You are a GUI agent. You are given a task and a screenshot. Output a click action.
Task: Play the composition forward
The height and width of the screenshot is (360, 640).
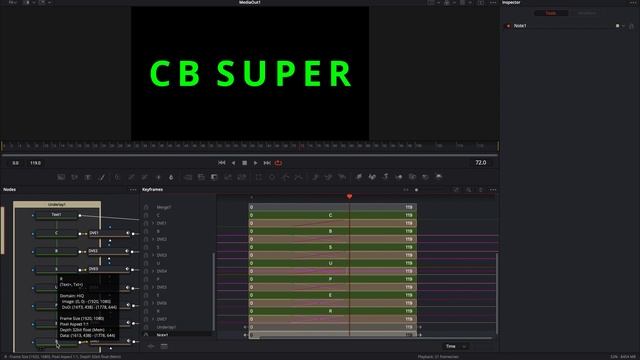click(256, 163)
